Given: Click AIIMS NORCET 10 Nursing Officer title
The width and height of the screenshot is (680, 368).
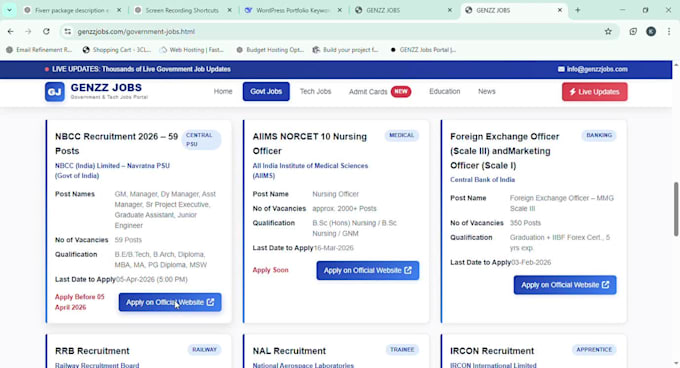Looking at the screenshot, I should pyautogui.click(x=310, y=143).
